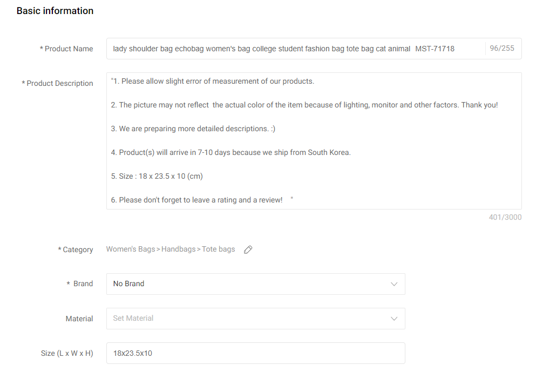Click the 'Set Material' placeholder text
The image size is (543, 392).
tap(133, 319)
